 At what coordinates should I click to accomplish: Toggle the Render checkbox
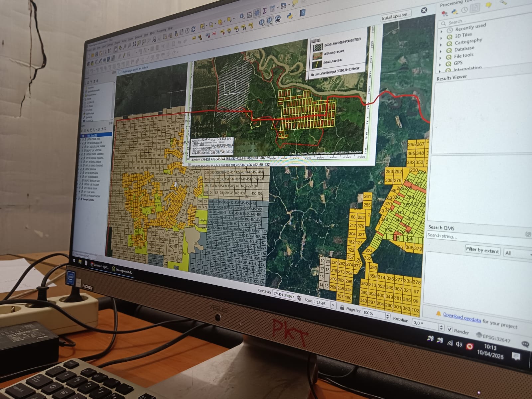450,329
